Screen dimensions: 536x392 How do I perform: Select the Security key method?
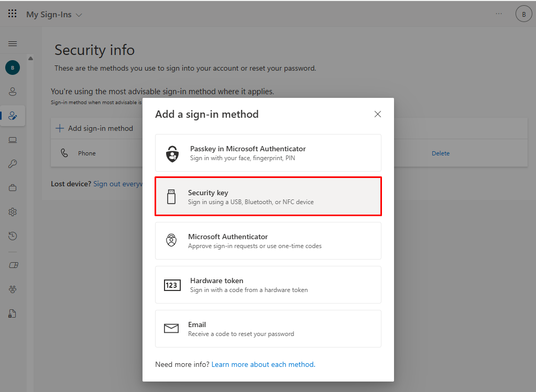(x=268, y=197)
